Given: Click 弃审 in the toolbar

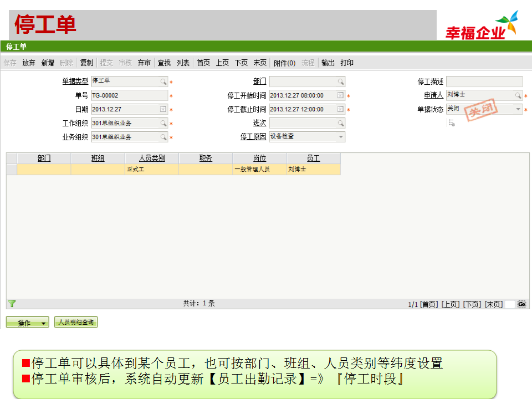Looking at the screenshot, I should coord(144,63).
